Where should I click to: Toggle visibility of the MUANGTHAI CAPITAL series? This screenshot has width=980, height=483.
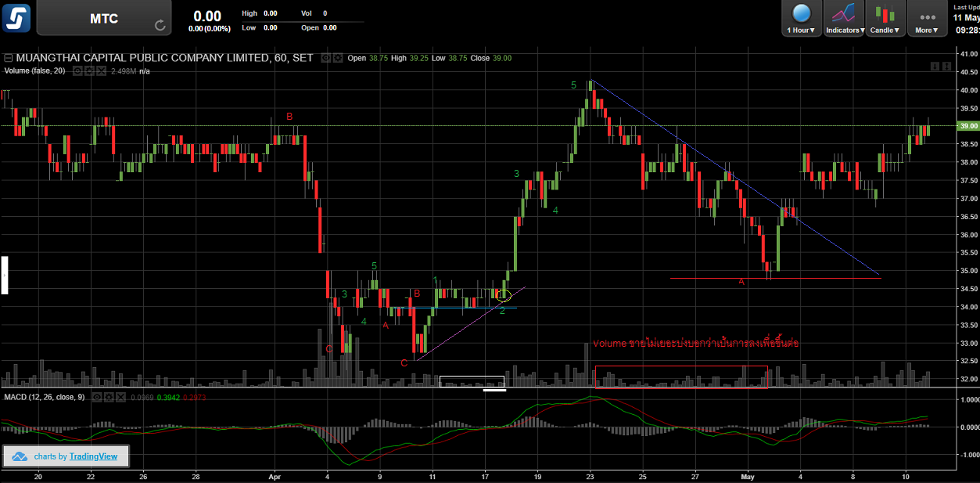[326, 58]
